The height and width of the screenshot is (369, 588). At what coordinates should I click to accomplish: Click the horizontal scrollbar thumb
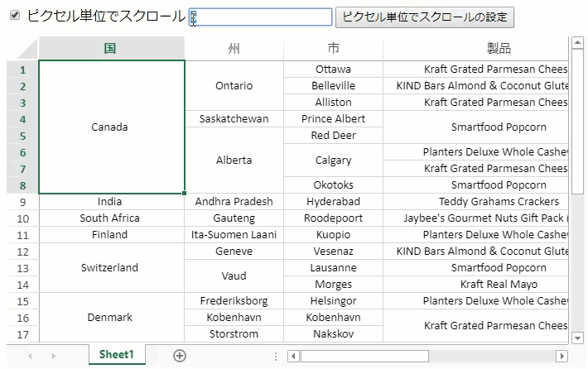(364, 356)
